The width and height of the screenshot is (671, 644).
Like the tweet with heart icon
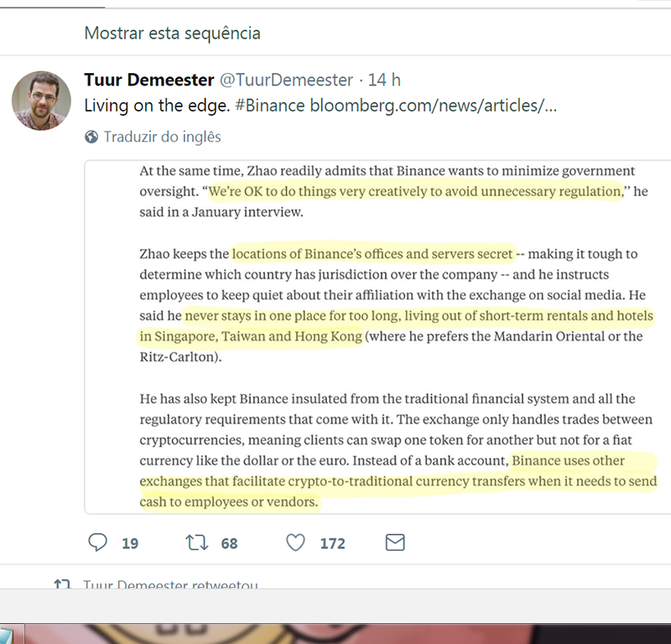(295, 543)
